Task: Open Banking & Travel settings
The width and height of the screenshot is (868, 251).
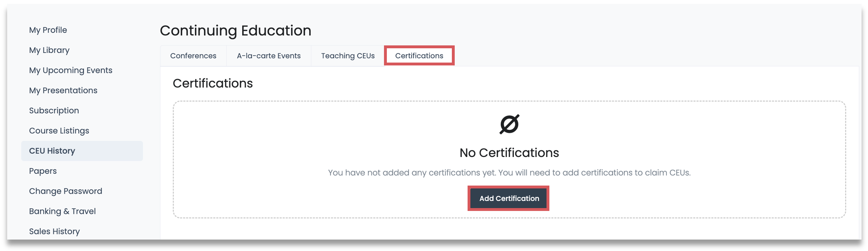Action: coord(63,211)
